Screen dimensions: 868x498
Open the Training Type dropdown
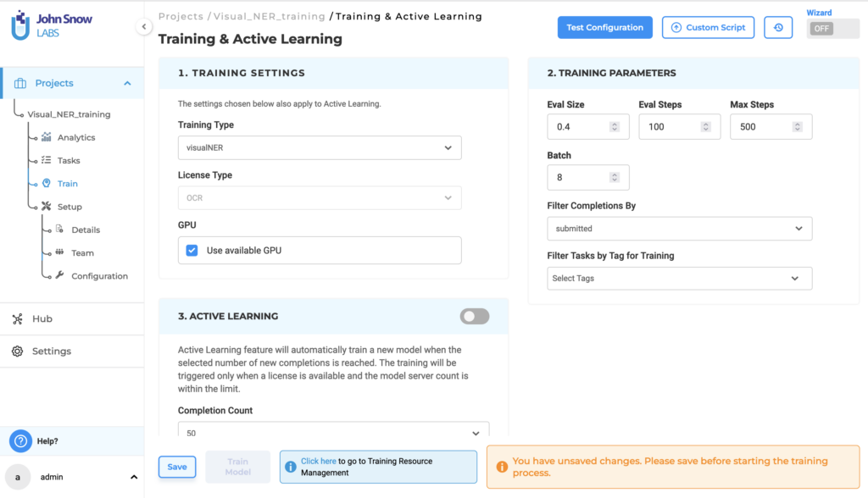[319, 147]
